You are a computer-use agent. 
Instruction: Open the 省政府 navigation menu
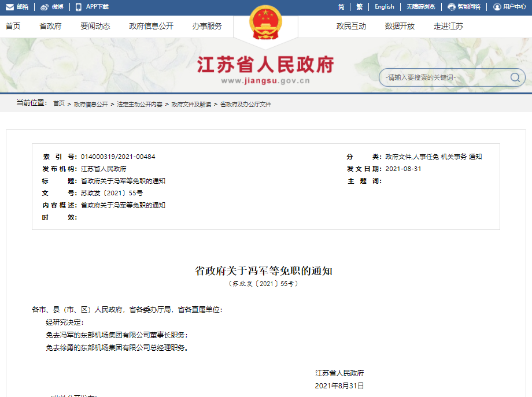click(x=50, y=26)
